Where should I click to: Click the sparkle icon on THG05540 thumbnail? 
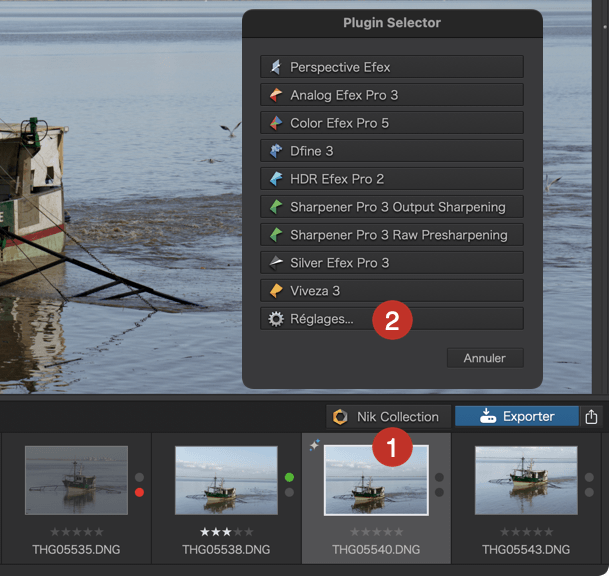pyautogui.click(x=315, y=444)
